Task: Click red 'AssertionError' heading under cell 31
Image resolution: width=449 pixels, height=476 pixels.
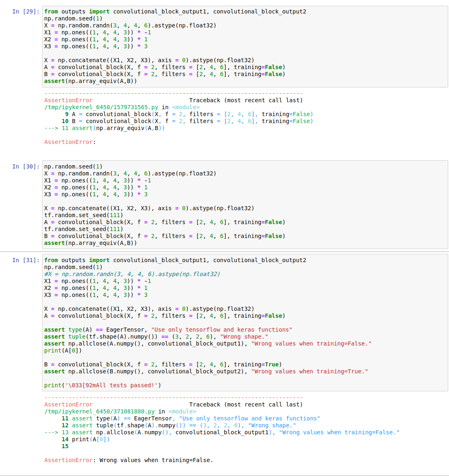Action: (68, 404)
